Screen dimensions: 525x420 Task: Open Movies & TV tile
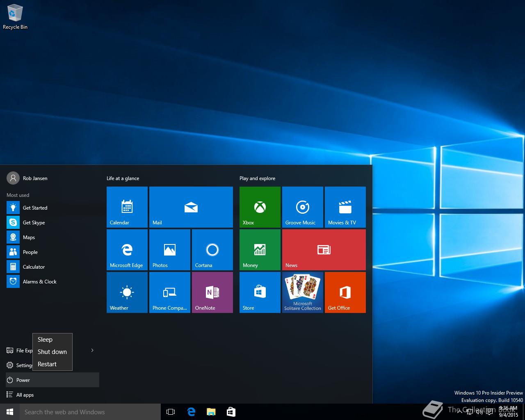pyautogui.click(x=345, y=207)
